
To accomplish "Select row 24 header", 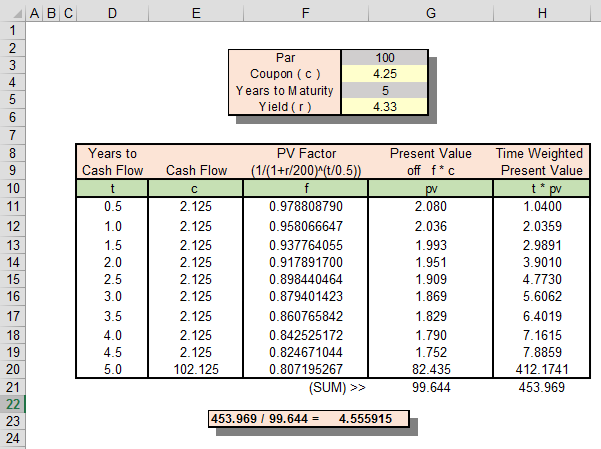I will pyautogui.click(x=13, y=438).
